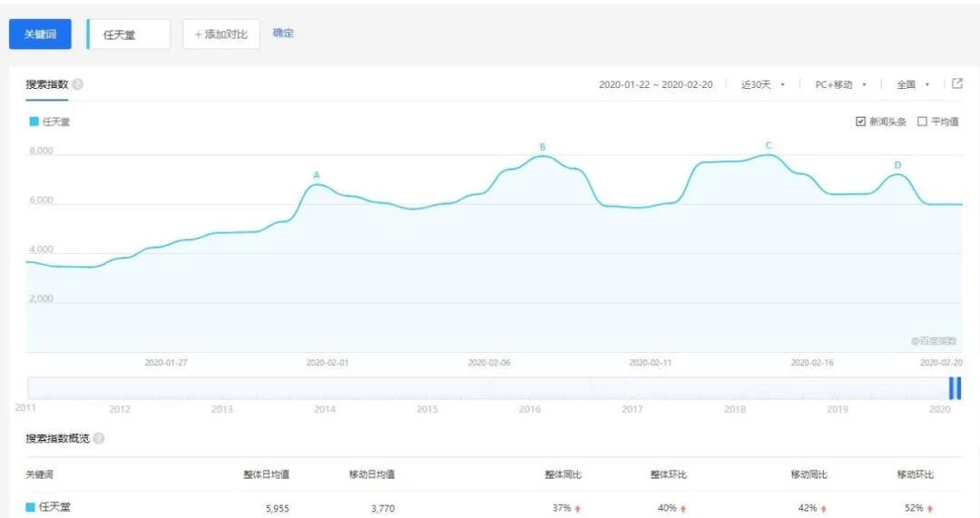Click the 确定 link

tap(283, 34)
